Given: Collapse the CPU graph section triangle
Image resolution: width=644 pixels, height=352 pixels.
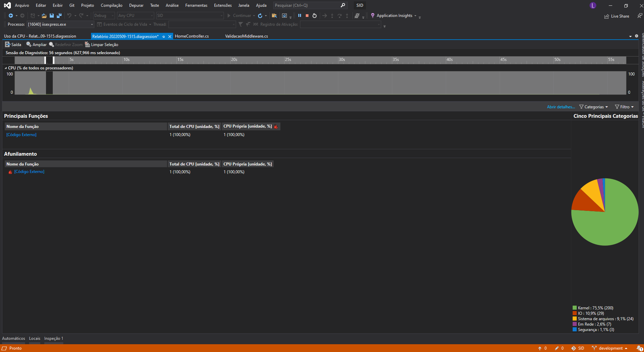Looking at the screenshot, I should tap(6, 68).
